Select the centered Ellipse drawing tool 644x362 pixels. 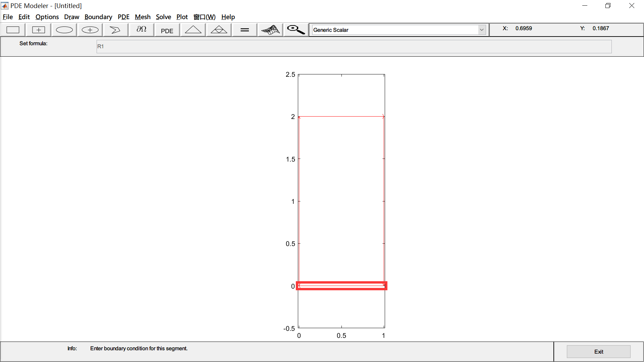point(90,29)
